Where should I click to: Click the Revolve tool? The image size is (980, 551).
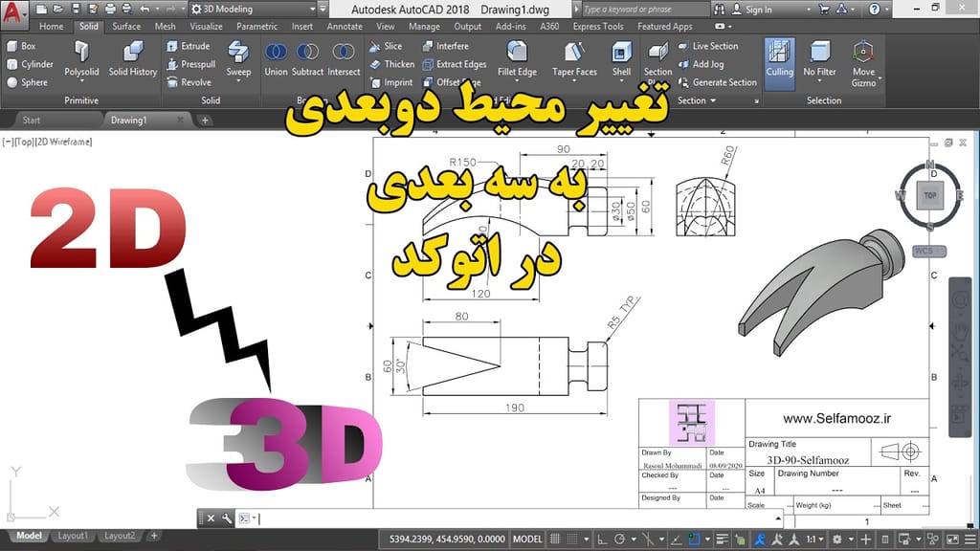[x=189, y=82]
